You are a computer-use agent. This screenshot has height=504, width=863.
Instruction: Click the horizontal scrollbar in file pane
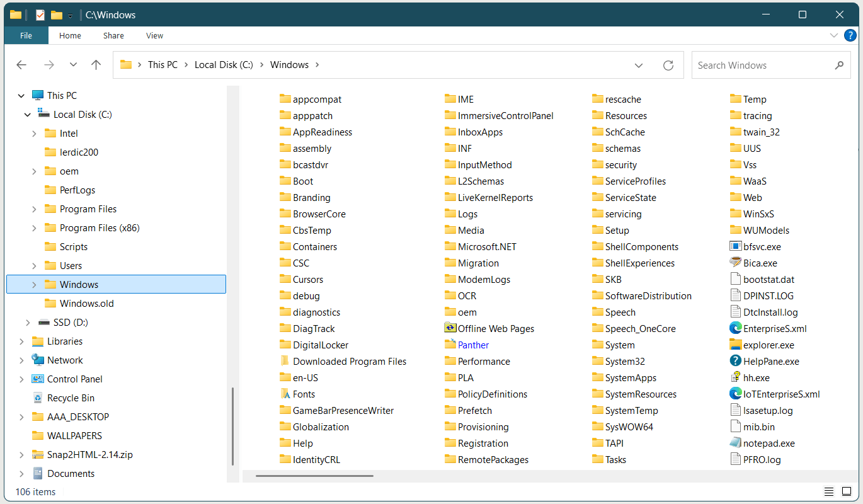click(x=314, y=476)
